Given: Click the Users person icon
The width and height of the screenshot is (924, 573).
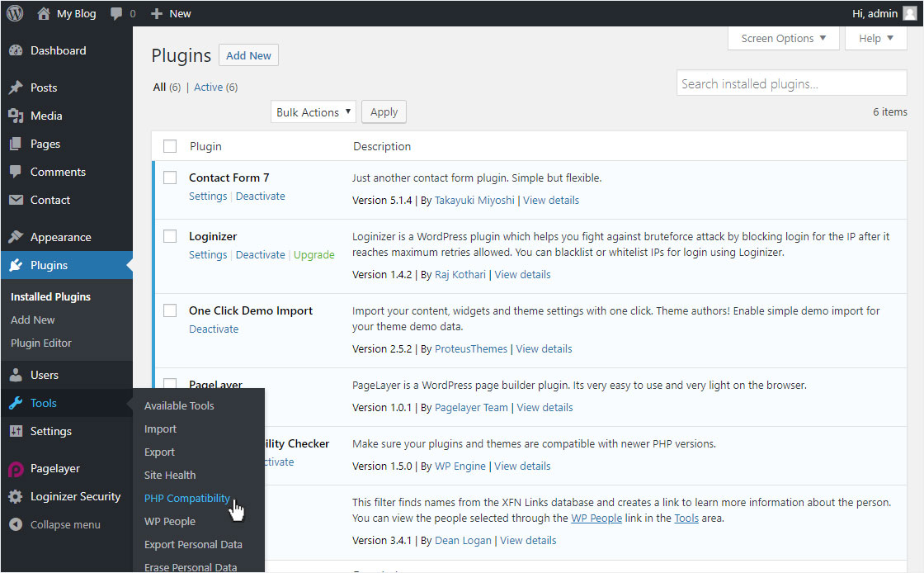Looking at the screenshot, I should click(16, 375).
